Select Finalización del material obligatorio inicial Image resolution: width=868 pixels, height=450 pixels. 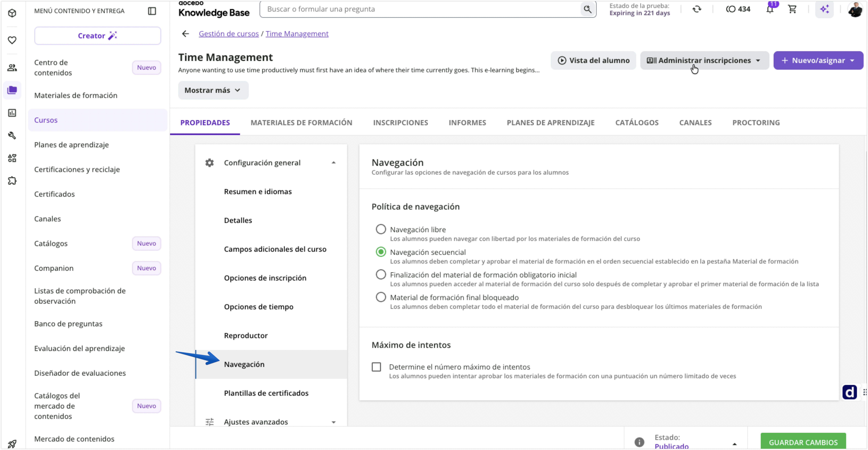(x=381, y=274)
